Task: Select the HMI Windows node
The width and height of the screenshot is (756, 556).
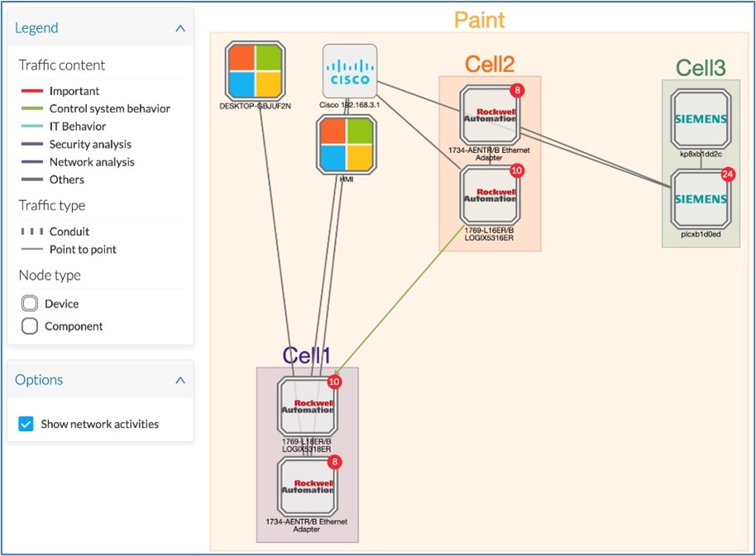Action: [x=347, y=145]
